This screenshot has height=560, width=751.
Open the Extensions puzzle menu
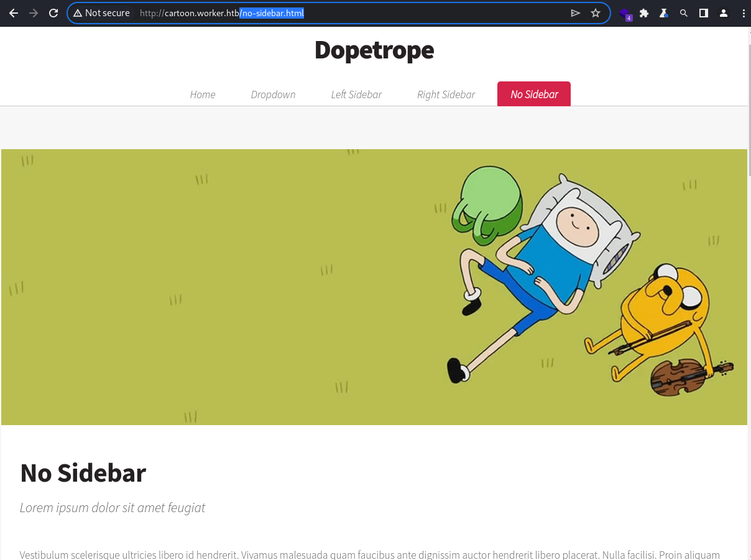tap(644, 13)
